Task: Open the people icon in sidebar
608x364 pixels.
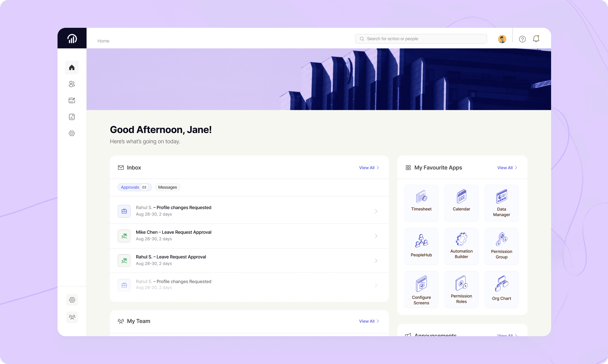Action: (72, 84)
